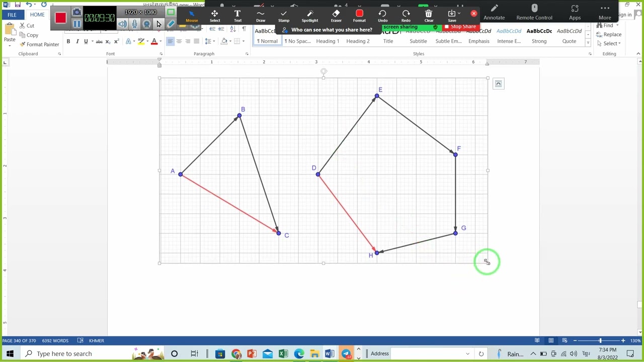Toggle recorder microphone

135,24
